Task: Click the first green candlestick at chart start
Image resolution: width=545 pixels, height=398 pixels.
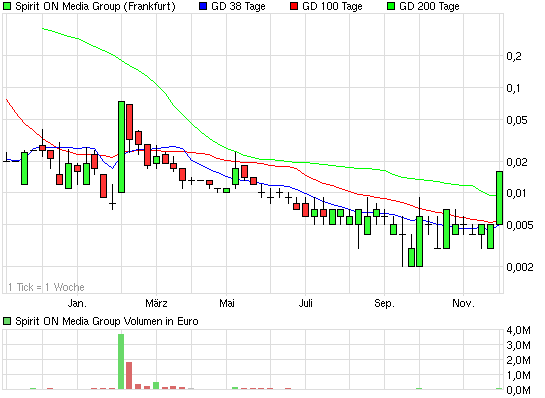Action: tap(24, 168)
